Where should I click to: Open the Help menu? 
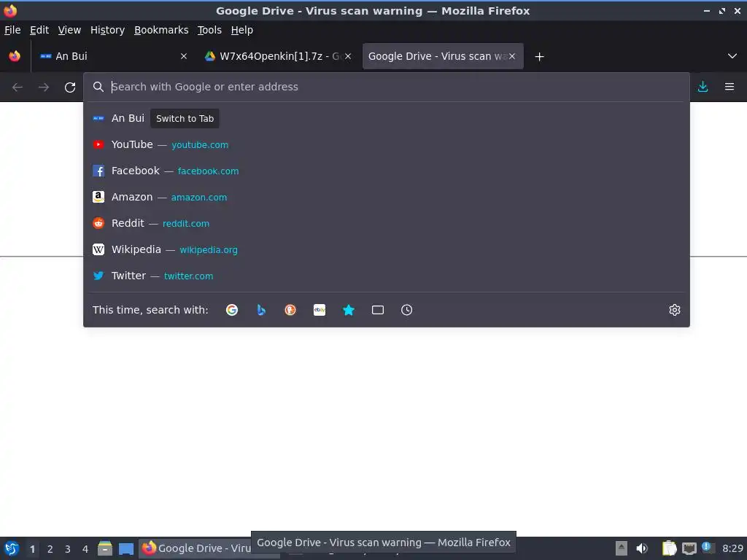pyautogui.click(x=242, y=30)
